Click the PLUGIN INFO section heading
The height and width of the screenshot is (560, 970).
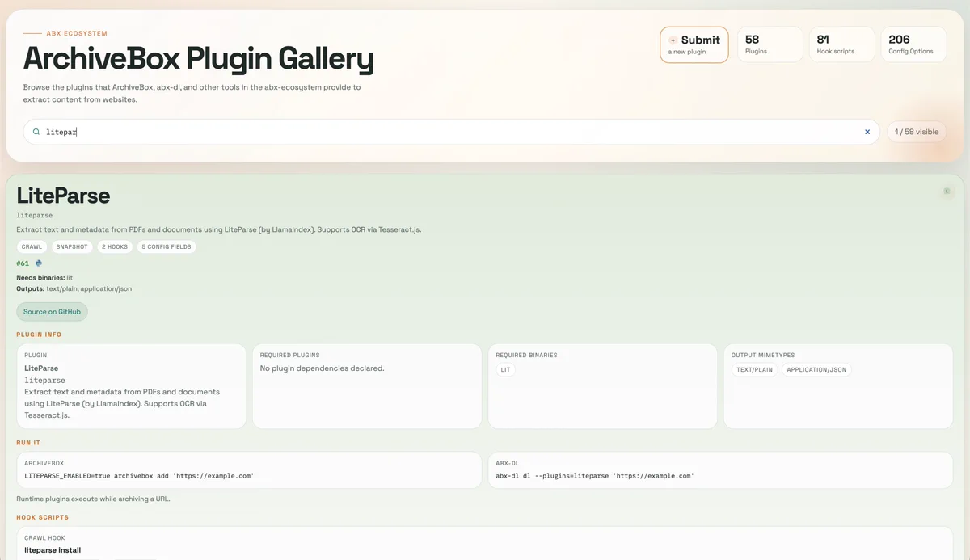pos(39,335)
